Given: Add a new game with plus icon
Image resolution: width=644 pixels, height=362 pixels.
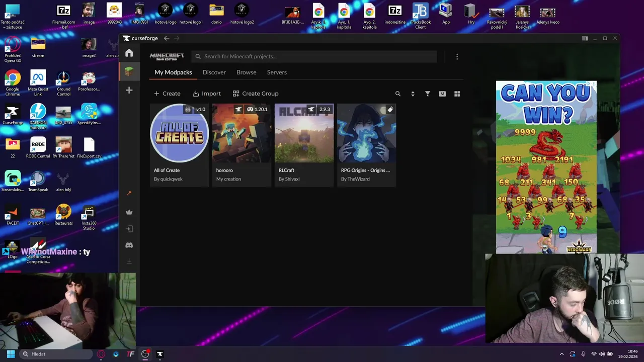Looking at the screenshot, I should [x=129, y=90].
